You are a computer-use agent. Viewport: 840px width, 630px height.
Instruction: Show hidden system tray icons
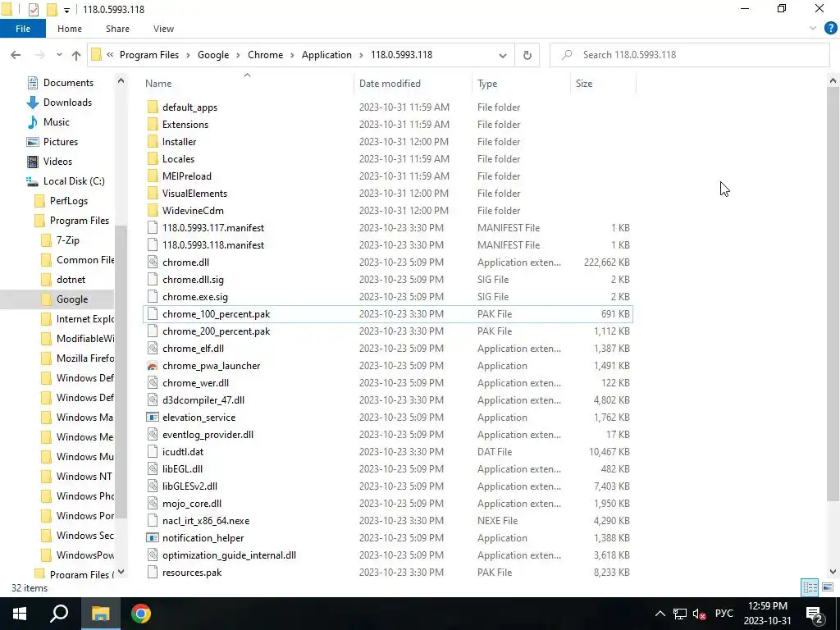click(x=660, y=614)
